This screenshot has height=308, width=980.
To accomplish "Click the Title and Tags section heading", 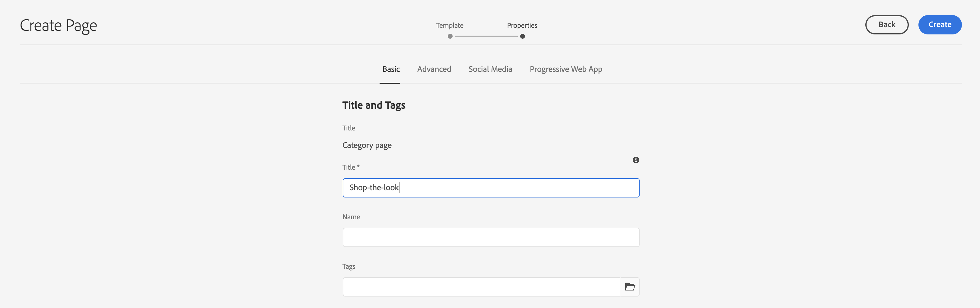I will point(374,105).
